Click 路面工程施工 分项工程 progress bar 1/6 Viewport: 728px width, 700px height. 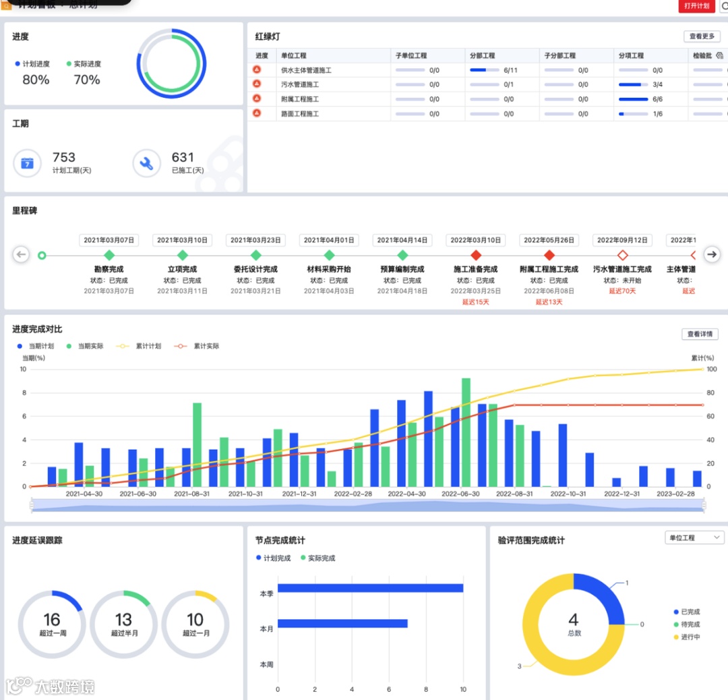click(633, 114)
